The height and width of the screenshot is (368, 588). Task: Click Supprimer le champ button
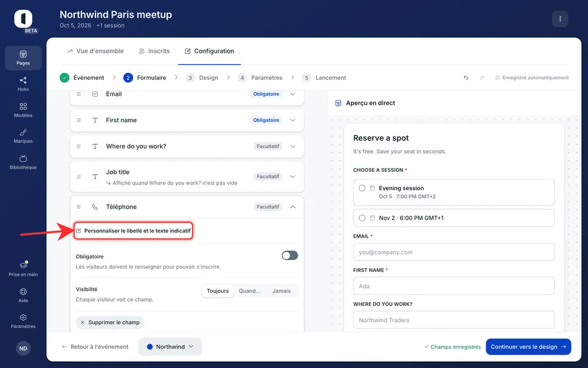click(x=110, y=322)
